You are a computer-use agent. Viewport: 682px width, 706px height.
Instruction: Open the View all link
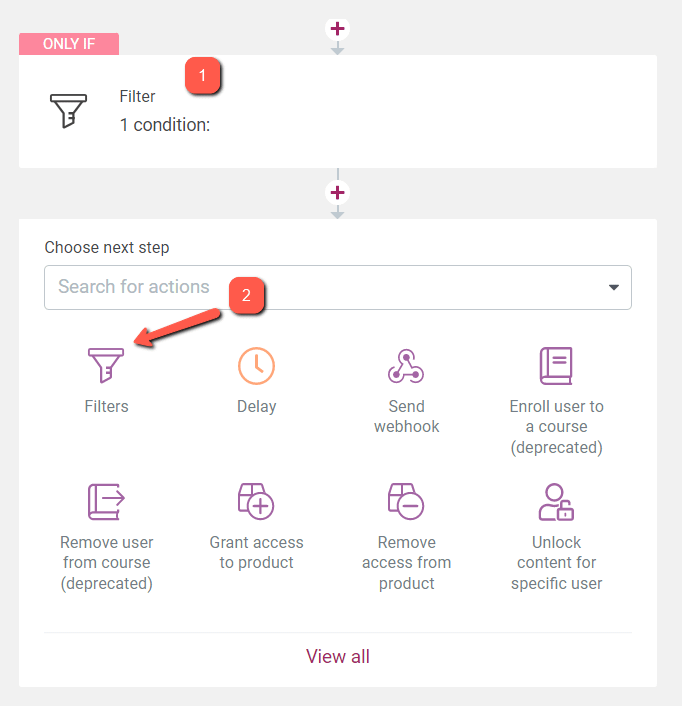[x=338, y=656]
